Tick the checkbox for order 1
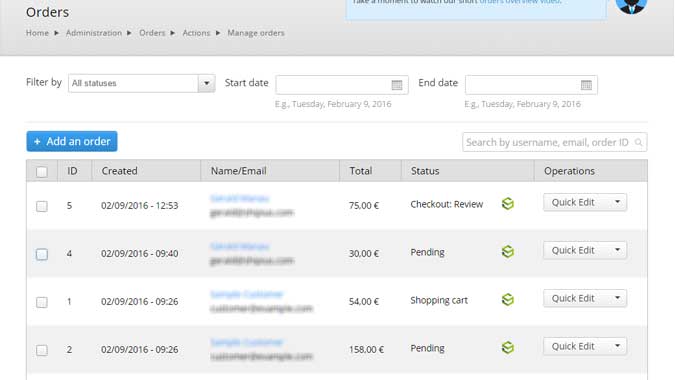Viewport: 675px width, 380px height. [42, 302]
